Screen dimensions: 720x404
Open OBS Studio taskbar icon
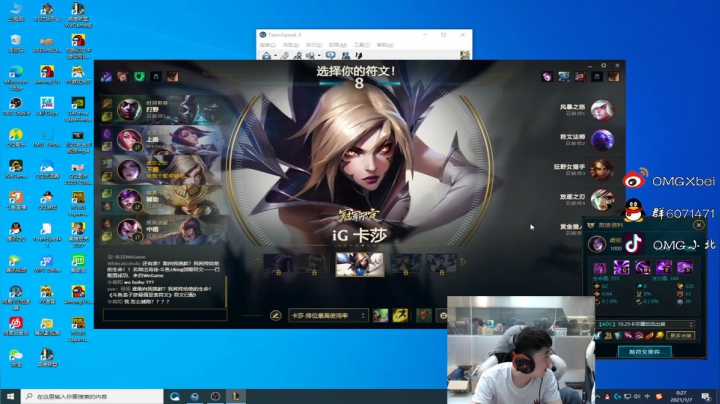coord(215,396)
